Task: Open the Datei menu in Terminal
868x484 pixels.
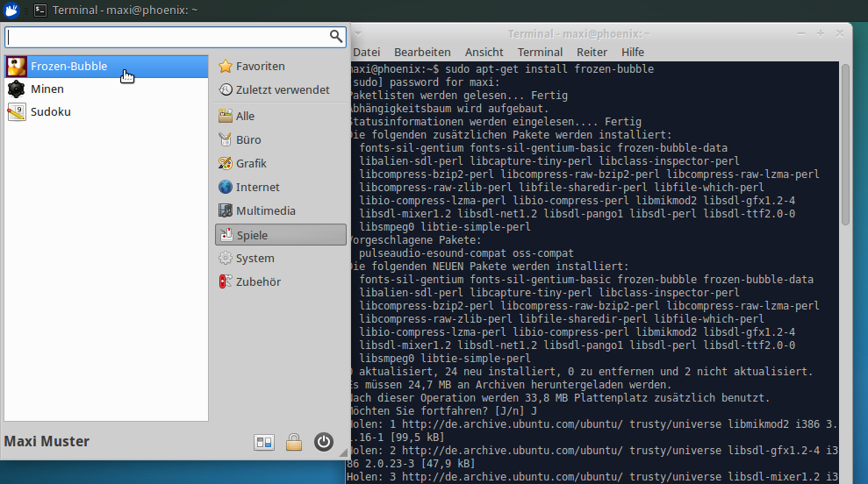Action: coord(367,52)
